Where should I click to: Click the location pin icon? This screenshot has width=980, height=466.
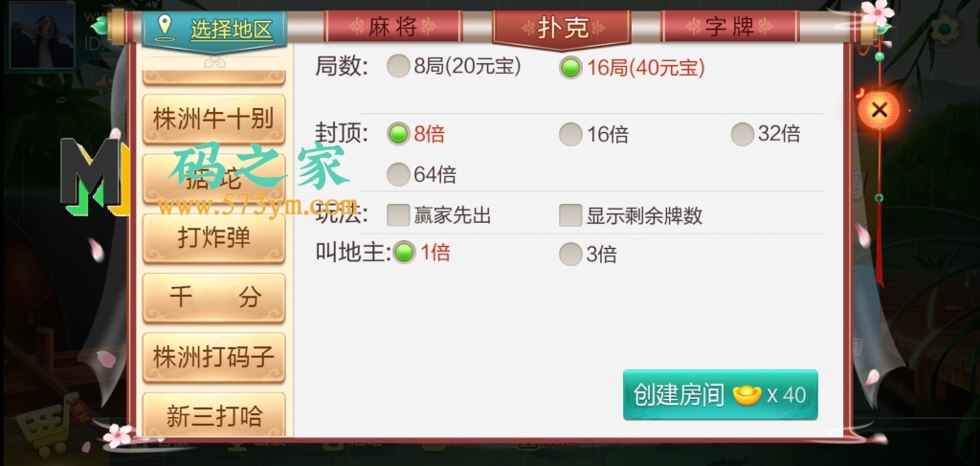(165, 28)
